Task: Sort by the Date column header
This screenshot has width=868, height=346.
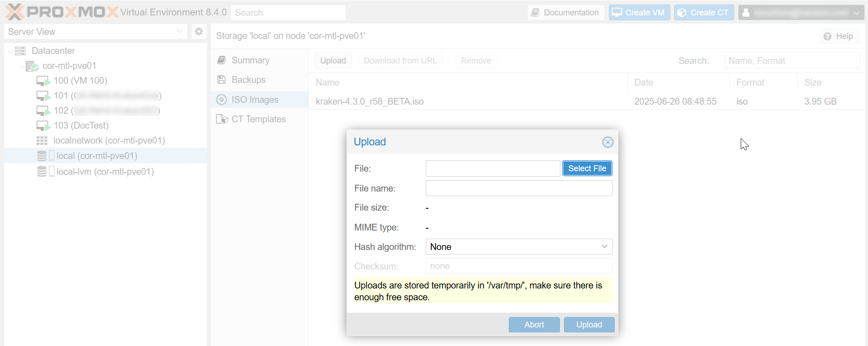Action: [x=679, y=82]
